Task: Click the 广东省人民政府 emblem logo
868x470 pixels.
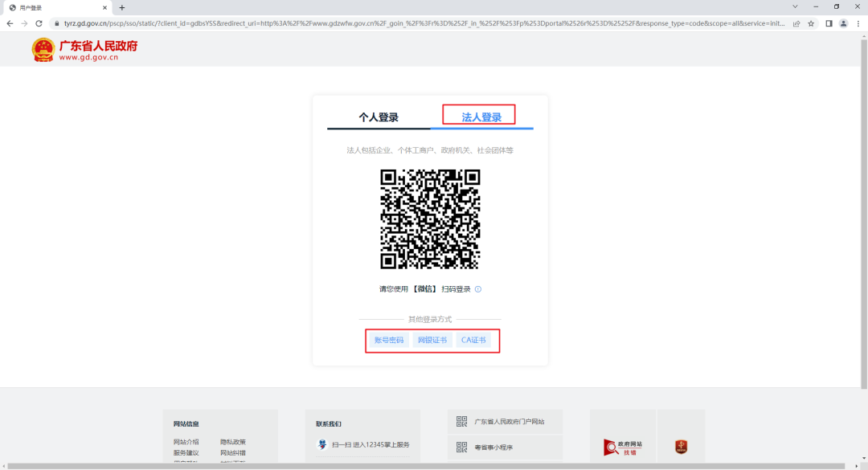Action: coord(44,49)
